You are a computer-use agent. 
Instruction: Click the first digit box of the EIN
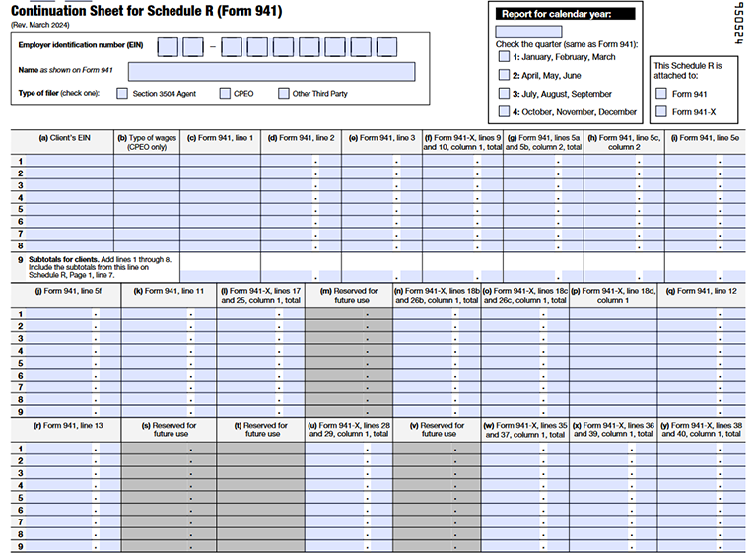168,46
